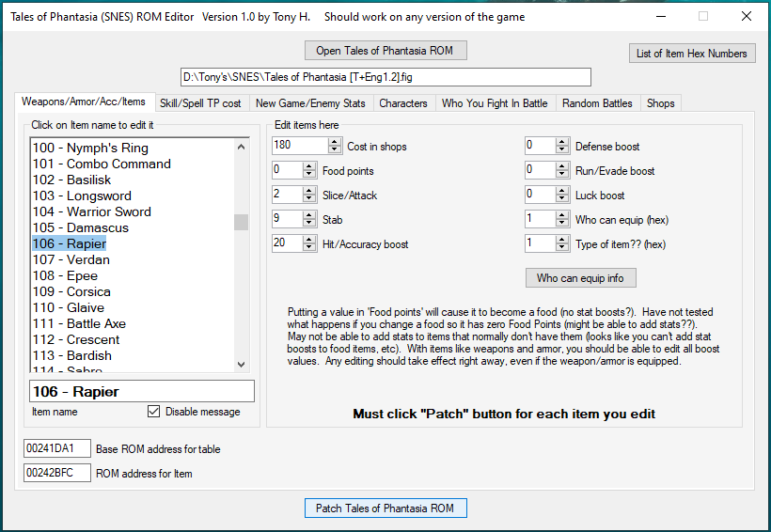This screenshot has height=532, width=771.
Task: Click the ROM file path field
Action: click(x=385, y=77)
